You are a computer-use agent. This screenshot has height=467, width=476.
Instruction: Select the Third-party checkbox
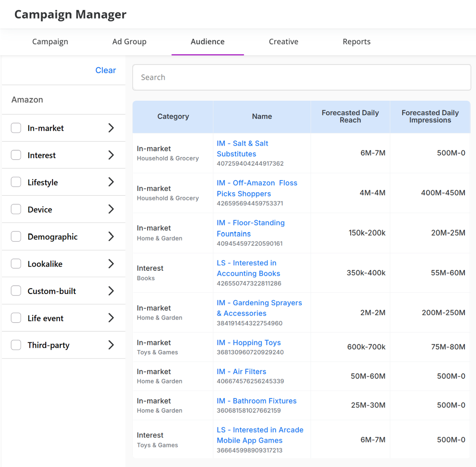16,345
